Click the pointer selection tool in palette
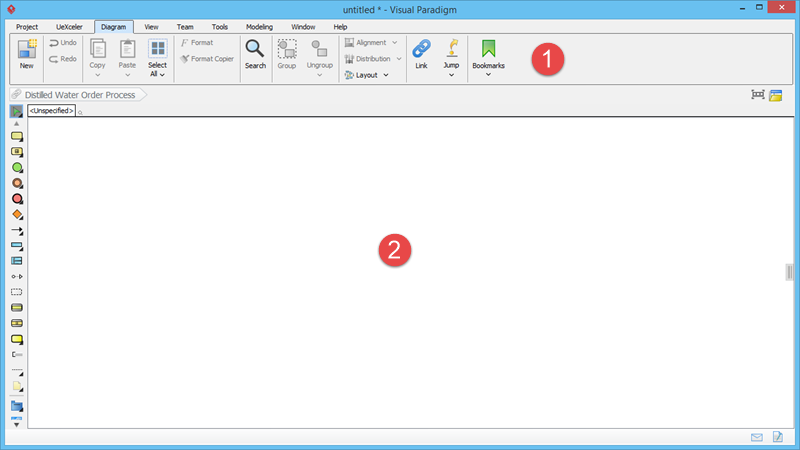800x450 pixels. (x=16, y=111)
